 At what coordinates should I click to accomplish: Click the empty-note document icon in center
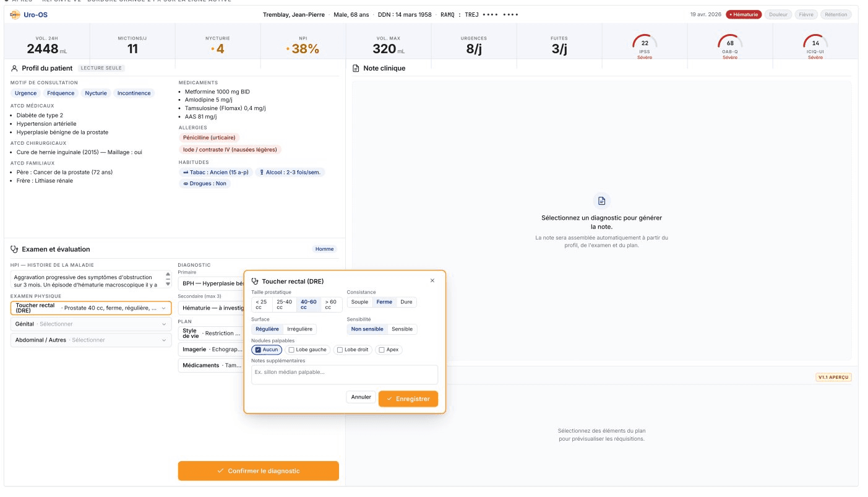(601, 201)
